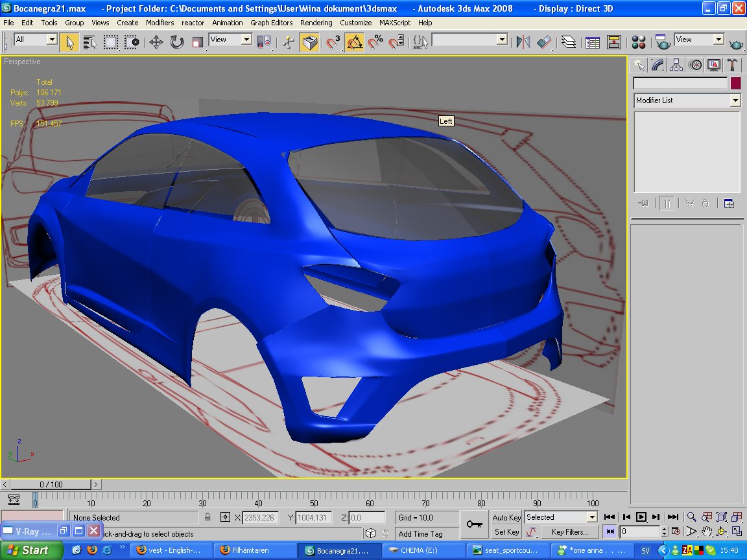The height and width of the screenshot is (560, 747).
Task: Toggle the Angle Snap button
Action: click(x=354, y=42)
